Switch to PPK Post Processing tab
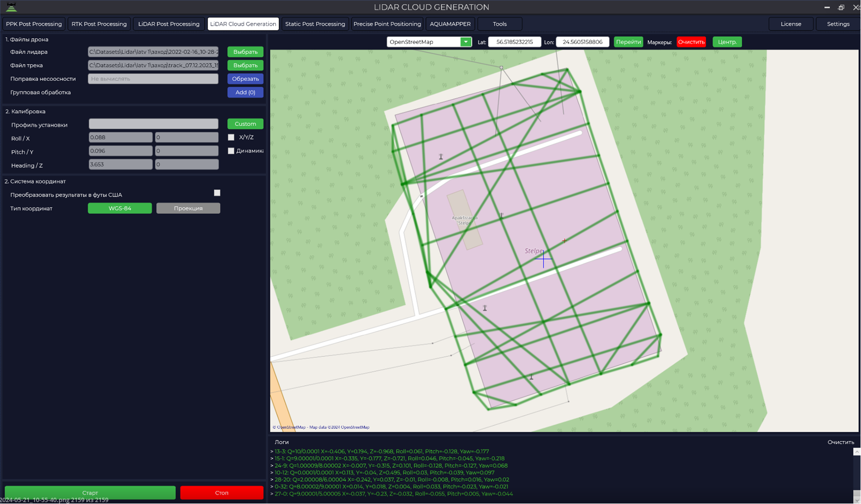The width and height of the screenshot is (861, 504). pyautogui.click(x=34, y=24)
